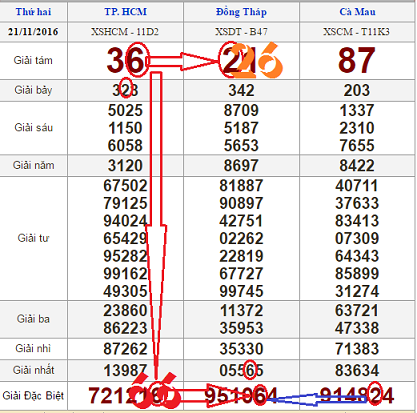Click Giải tư number 81887
The image size is (417, 413).
click(241, 186)
